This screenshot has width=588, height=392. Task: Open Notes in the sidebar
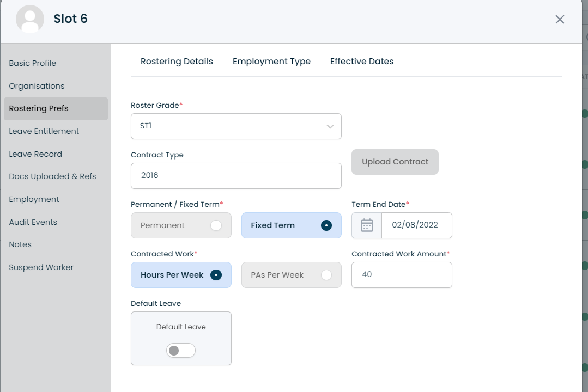tap(56, 244)
